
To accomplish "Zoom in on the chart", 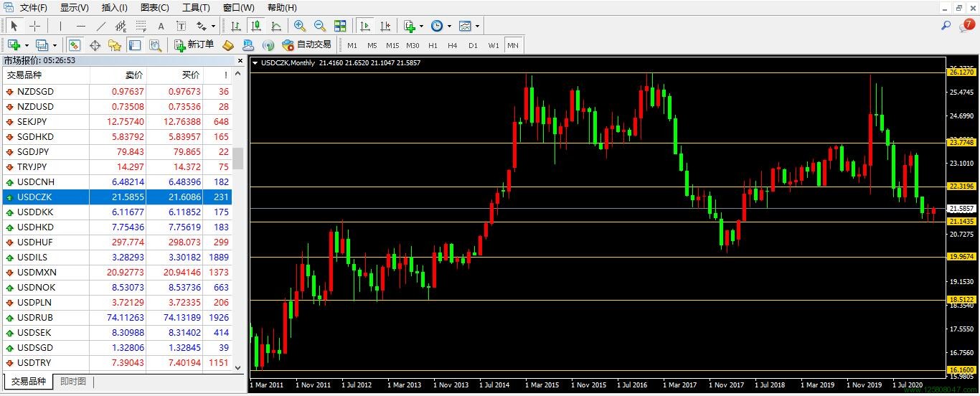I will [x=300, y=26].
